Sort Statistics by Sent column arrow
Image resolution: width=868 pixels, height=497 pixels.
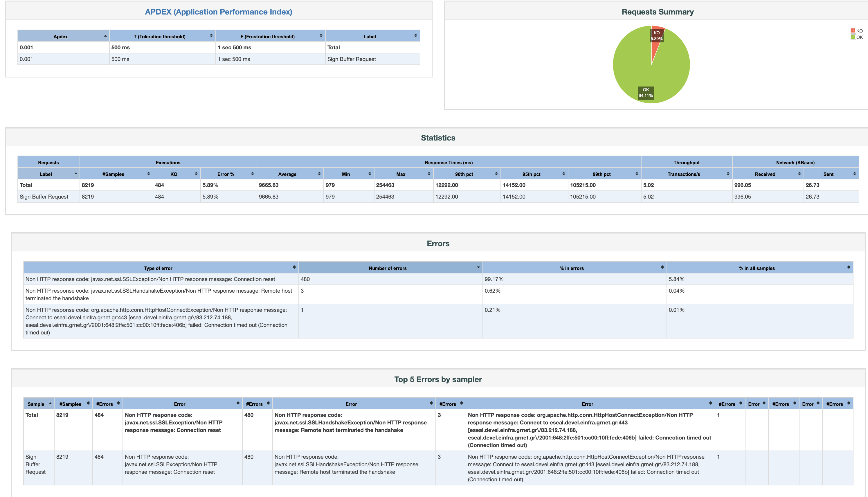click(854, 174)
